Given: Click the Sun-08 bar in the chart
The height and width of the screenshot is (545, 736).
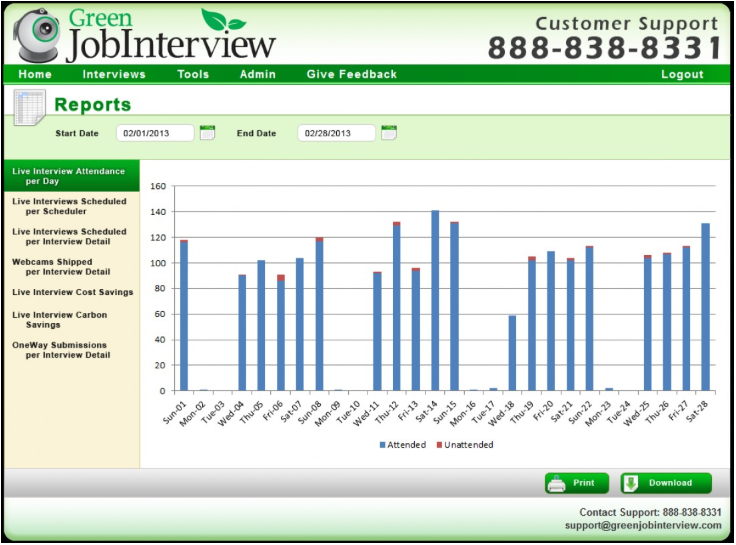Looking at the screenshot, I should [319, 314].
